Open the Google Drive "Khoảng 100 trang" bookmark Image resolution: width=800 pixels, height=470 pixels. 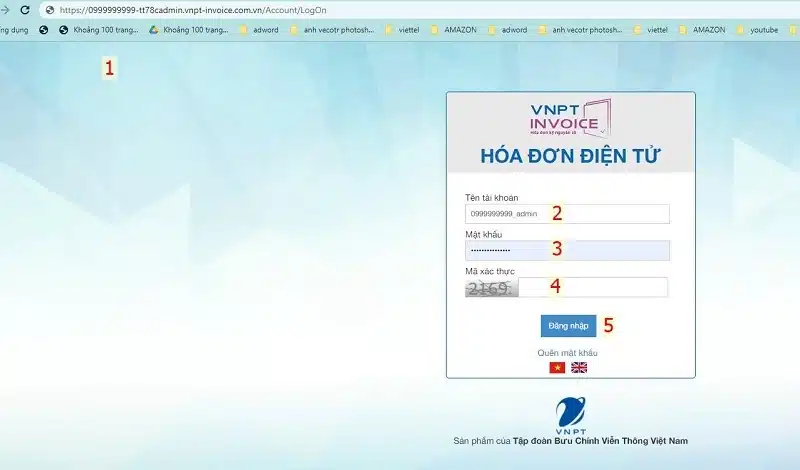[x=189, y=30]
